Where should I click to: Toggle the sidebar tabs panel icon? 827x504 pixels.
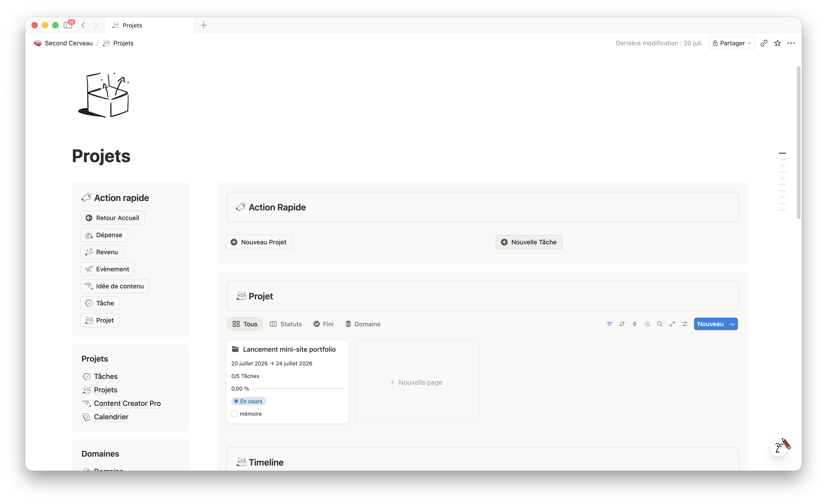tap(68, 25)
